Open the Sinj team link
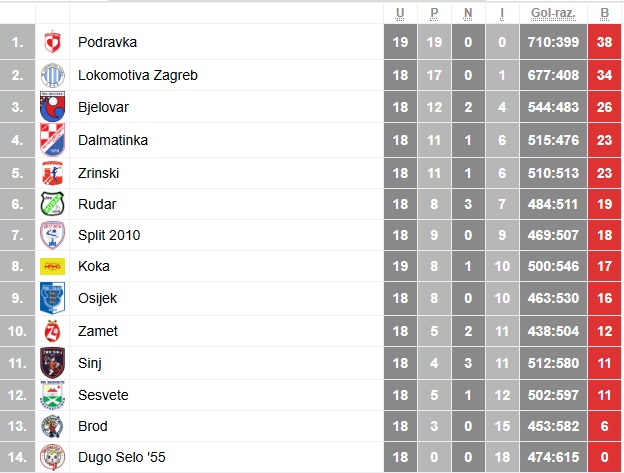Screen dimensions: 624x473 (90, 363)
